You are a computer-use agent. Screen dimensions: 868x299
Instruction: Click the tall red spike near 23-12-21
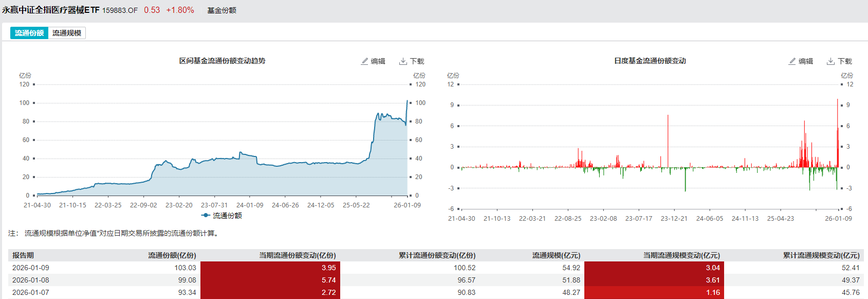click(668, 140)
